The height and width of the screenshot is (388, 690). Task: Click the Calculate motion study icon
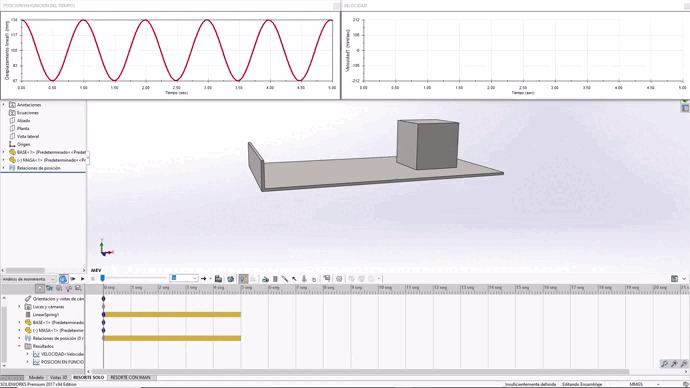pyautogui.click(x=63, y=279)
